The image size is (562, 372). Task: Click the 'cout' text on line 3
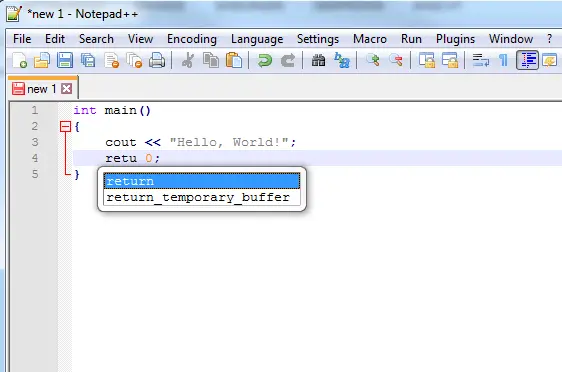click(x=121, y=142)
